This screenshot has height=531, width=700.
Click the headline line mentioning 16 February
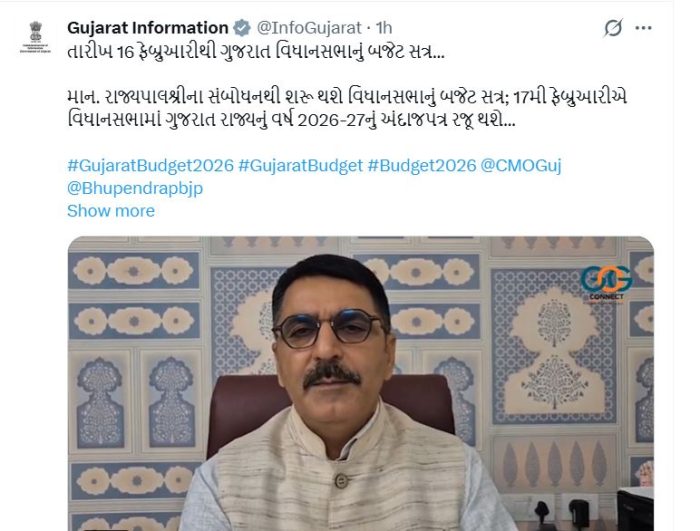click(x=256, y=52)
